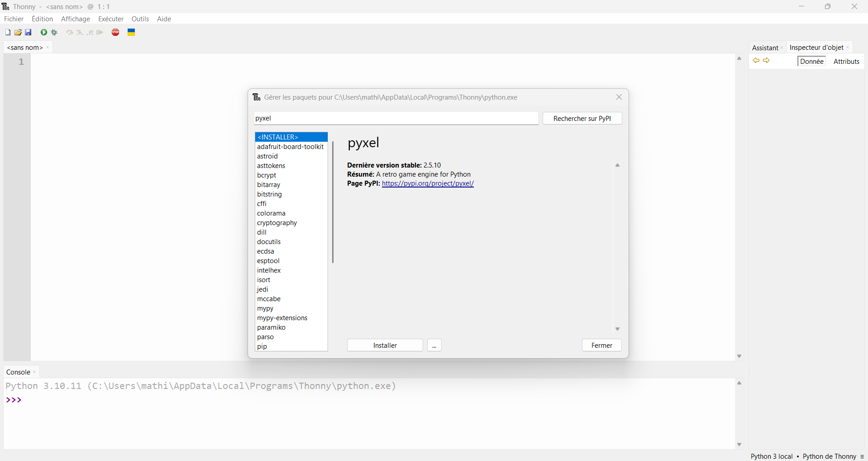Open the interpreter menu in status bar
This screenshot has height=461, width=868.
(862, 456)
